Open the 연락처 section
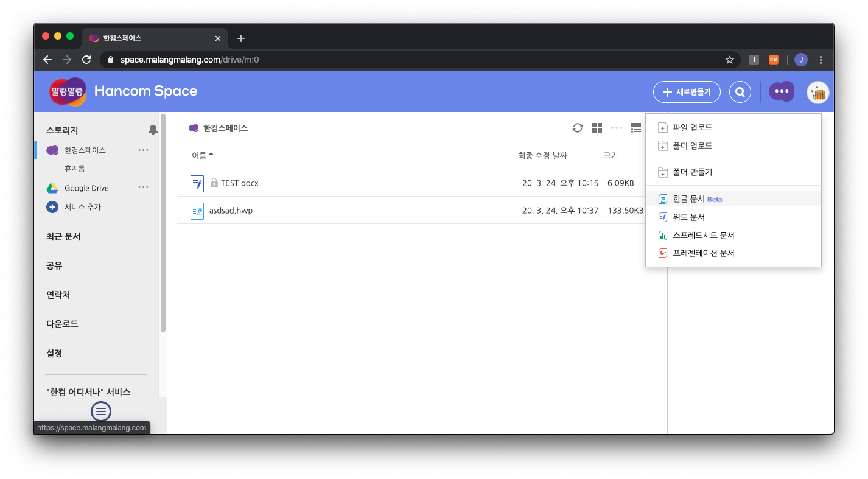The width and height of the screenshot is (868, 479). [x=58, y=295]
